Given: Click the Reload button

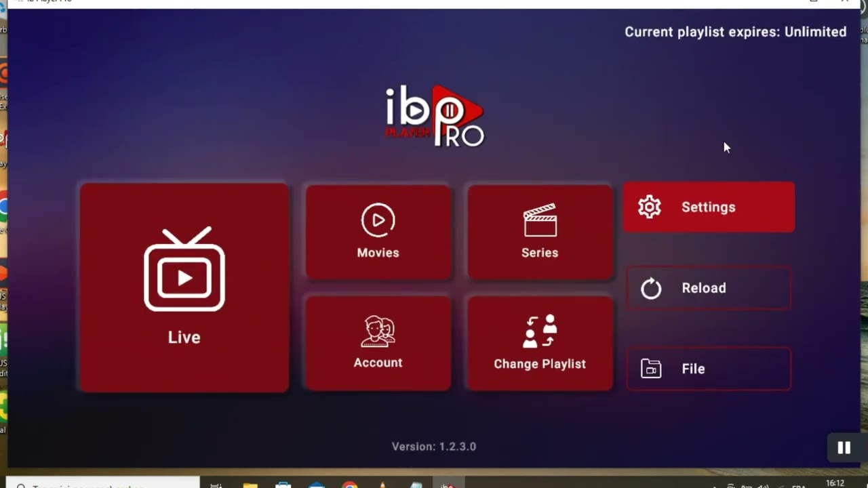Looking at the screenshot, I should click(x=709, y=288).
